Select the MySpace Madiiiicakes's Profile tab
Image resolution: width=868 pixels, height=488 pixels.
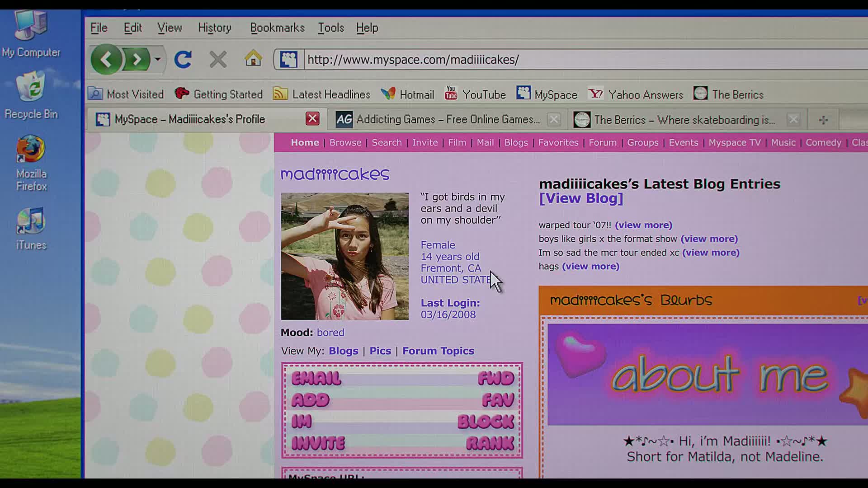pos(207,119)
